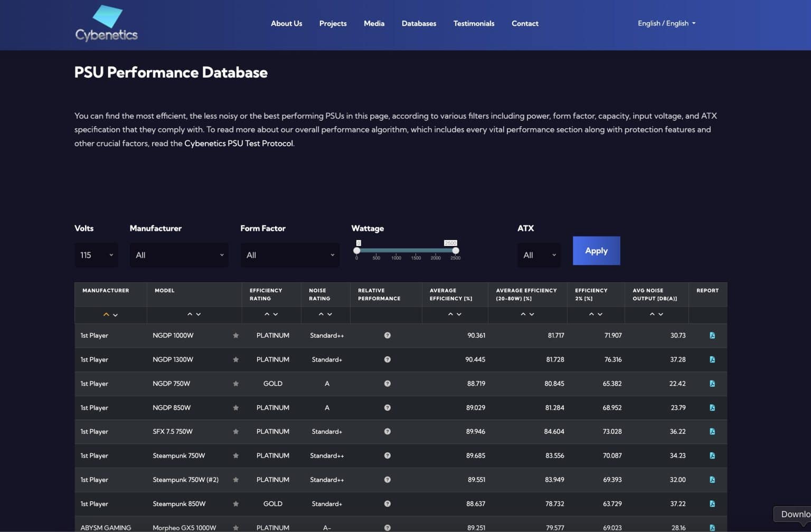The width and height of the screenshot is (811, 532).
Task: Open the English language selector
Action: (666, 23)
